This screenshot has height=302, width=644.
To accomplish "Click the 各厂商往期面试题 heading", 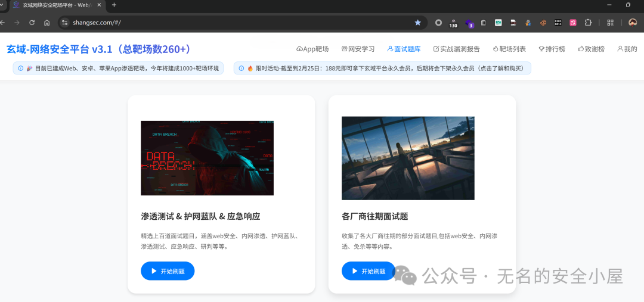I will click(375, 216).
